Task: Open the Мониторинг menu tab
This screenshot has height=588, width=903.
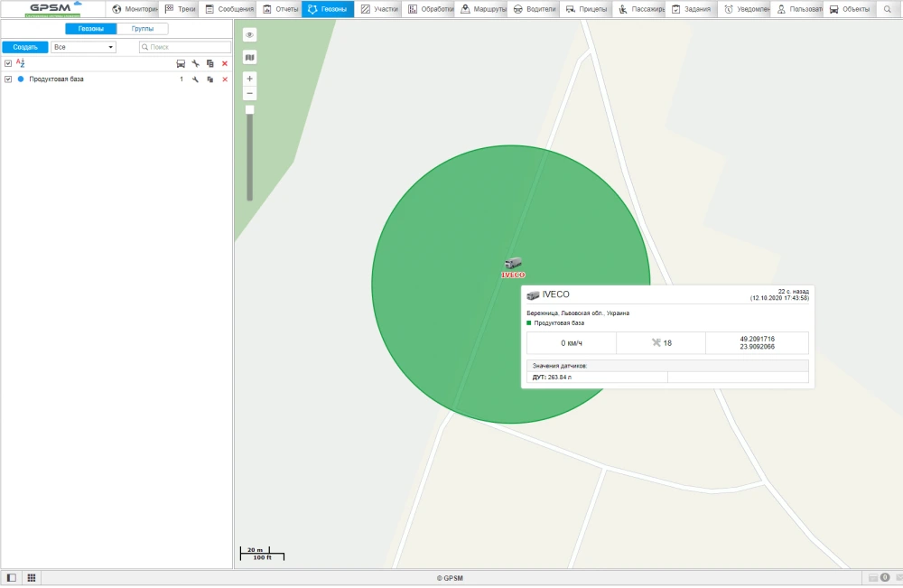Action: (135, 9)
